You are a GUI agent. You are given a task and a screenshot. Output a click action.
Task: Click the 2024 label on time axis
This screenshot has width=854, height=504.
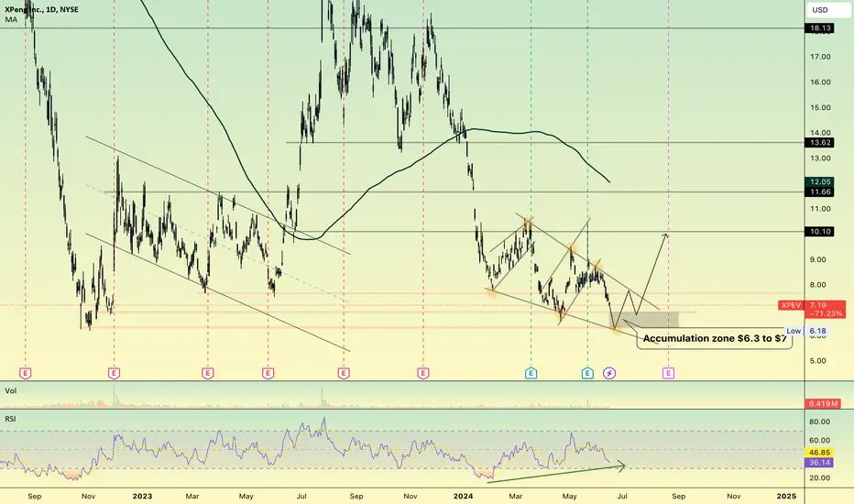[x=463, y=497]
